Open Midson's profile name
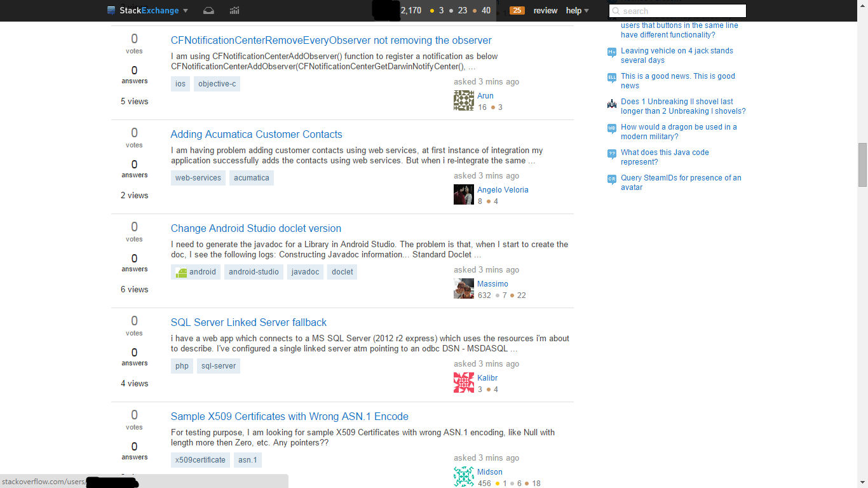The image size is (868, 488). pos(490,472)
